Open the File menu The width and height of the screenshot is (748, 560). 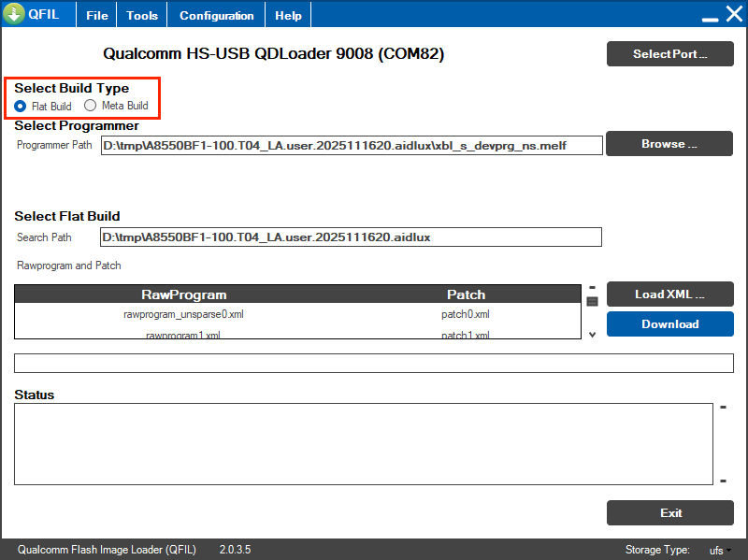(96, 16)
